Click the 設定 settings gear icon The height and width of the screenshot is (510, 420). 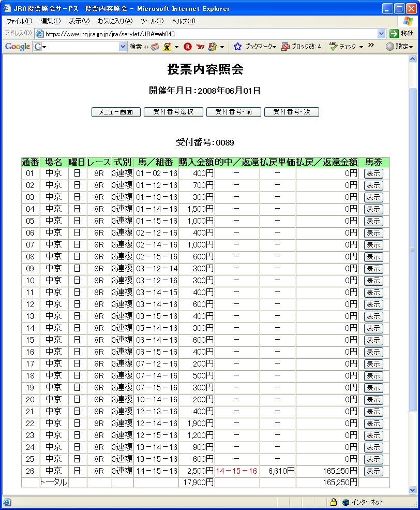pos(389,47)
